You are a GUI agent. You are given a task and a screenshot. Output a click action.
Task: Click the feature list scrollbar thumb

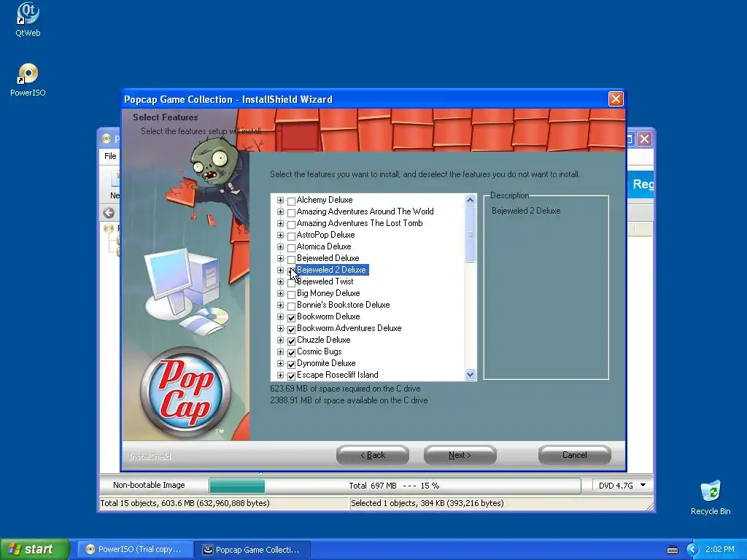point(471,234)
